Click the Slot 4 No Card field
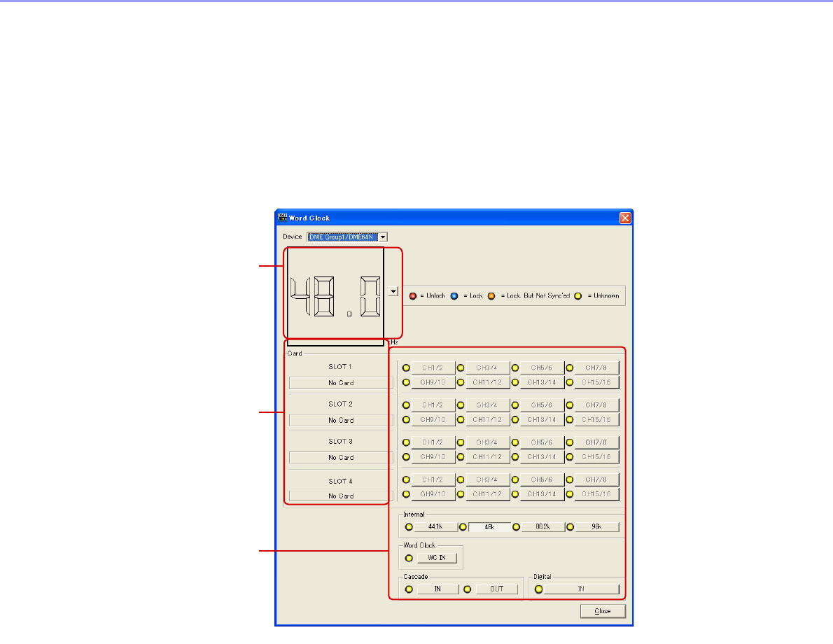 coord(340,496)
